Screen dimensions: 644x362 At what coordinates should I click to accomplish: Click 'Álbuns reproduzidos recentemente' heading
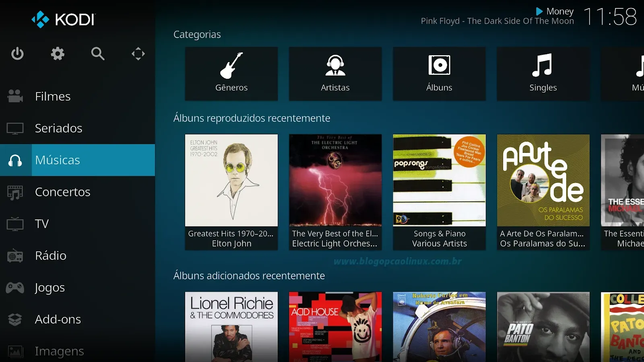[x=252, y=118]
